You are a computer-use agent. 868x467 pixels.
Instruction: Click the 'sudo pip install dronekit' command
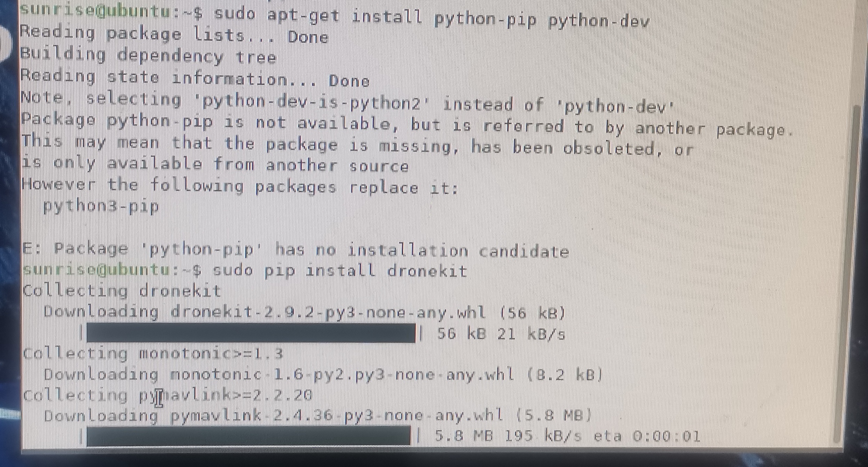339,271
